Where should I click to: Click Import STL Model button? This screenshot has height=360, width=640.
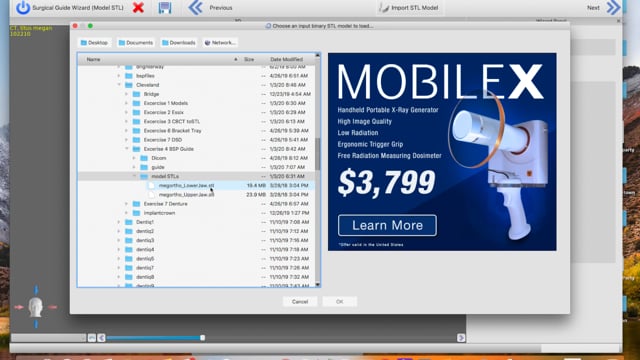pos(409,7)
